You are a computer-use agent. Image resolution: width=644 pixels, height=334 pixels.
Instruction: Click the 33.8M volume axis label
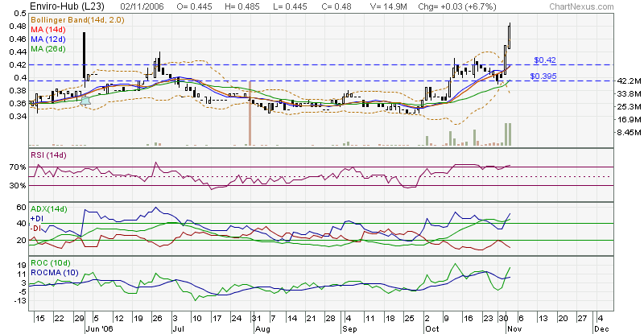tap(629, 93)
